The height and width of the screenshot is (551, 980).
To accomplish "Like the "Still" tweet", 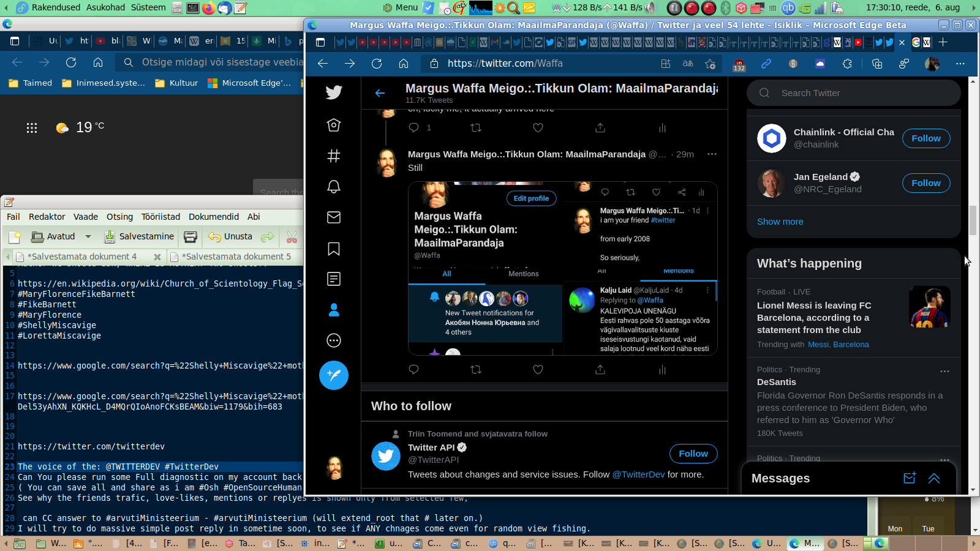I will click(538, 370).
